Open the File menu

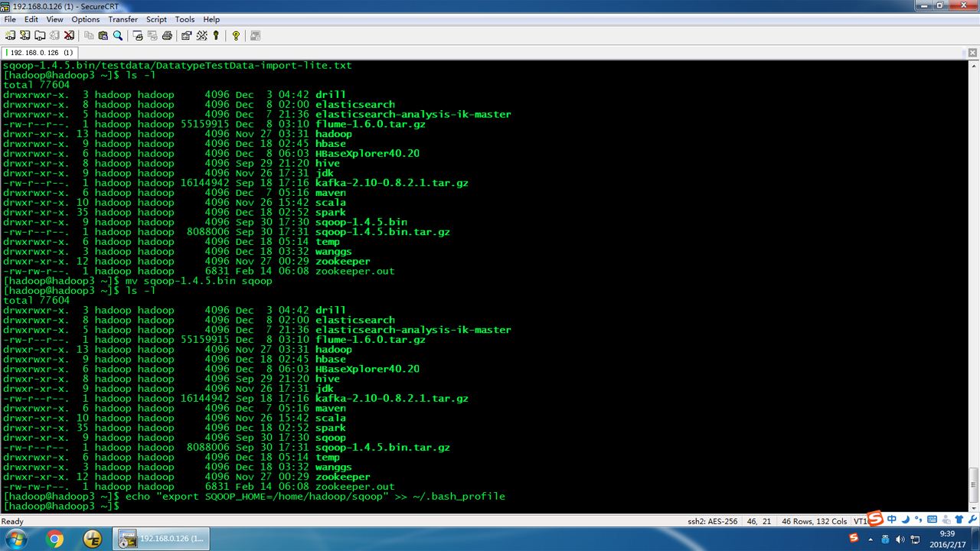coord(10,19)
